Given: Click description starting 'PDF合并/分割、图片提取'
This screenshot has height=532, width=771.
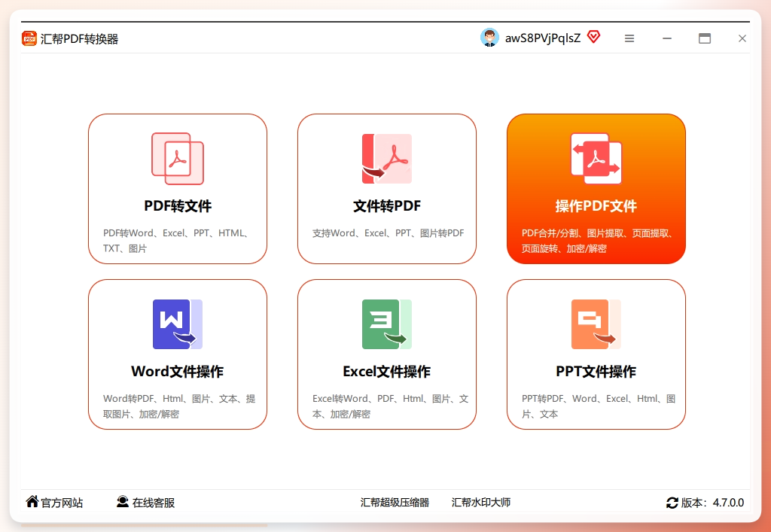Looking at the screenshot, I should [597, 241].
